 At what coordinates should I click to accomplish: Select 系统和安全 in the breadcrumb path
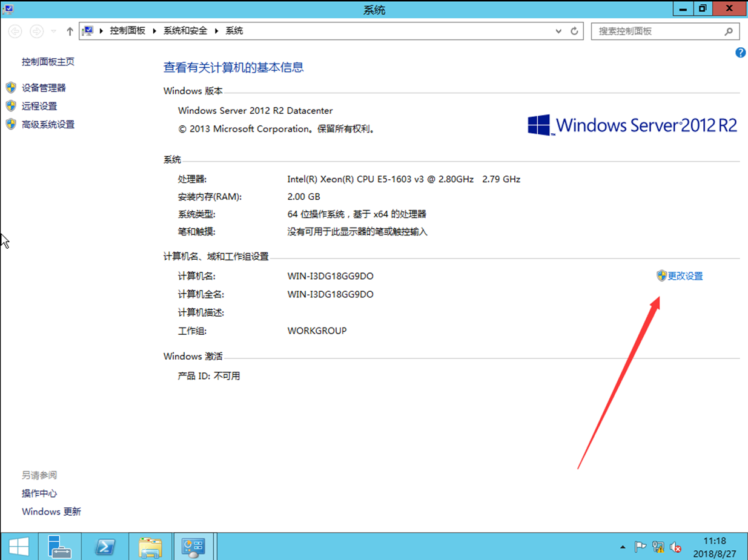(185, 31)
